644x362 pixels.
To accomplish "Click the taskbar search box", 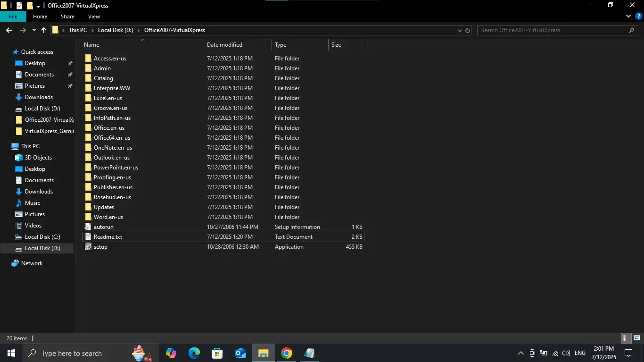I will (x=91, y=353).
